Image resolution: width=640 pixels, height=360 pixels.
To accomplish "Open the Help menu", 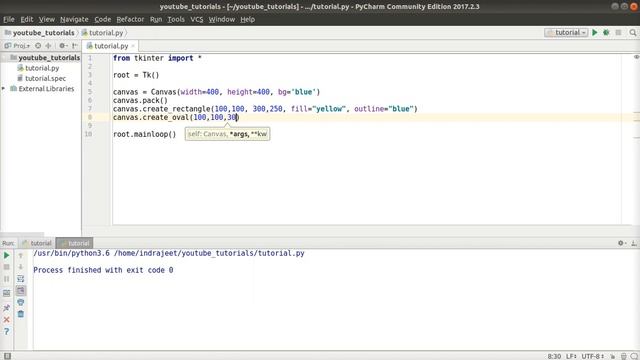I will (247, 19).
